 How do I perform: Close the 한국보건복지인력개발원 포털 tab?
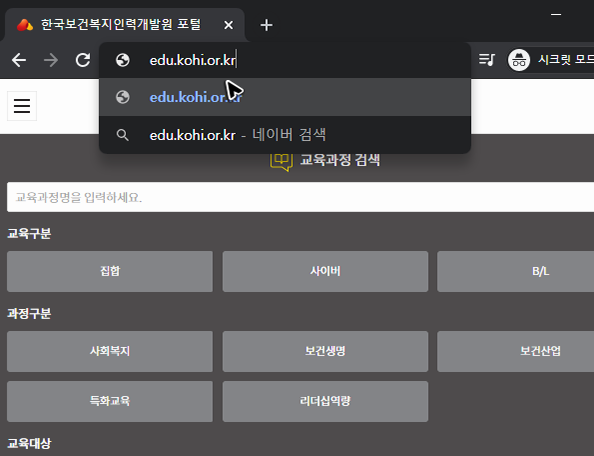pyautogui.click(x=228, y=25)
